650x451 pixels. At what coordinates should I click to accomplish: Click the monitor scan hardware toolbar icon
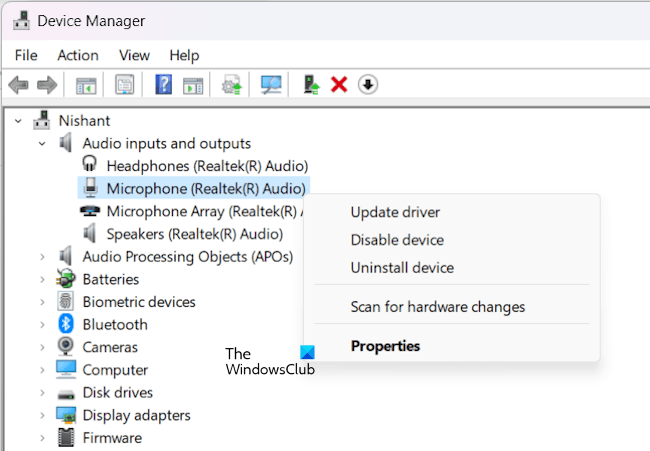click(x=271, y=85)
